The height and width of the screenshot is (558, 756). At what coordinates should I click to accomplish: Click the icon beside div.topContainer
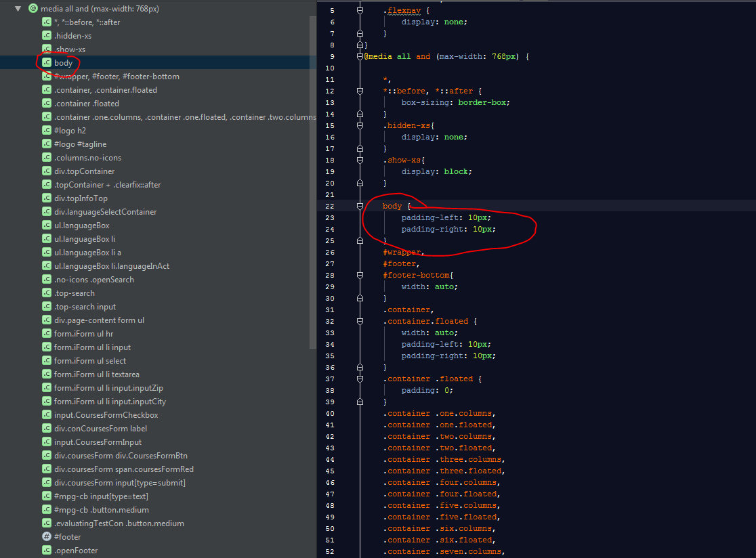coord(47,171)
